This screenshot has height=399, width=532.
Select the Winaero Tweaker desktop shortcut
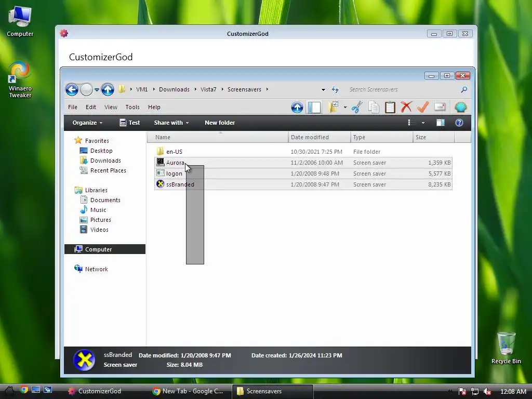(20, 80)
